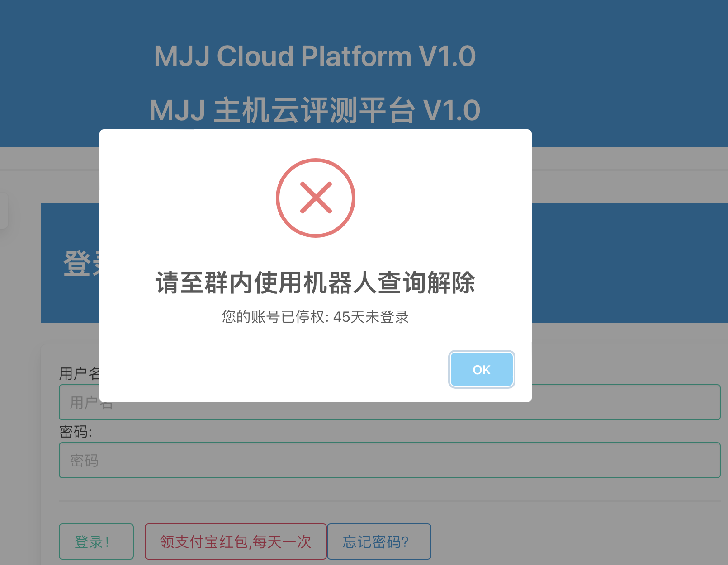Image resolution: width=728 pixels, height=565 pixels.
Task: Click the 密码: field label
Action: (x=76, y=432)
